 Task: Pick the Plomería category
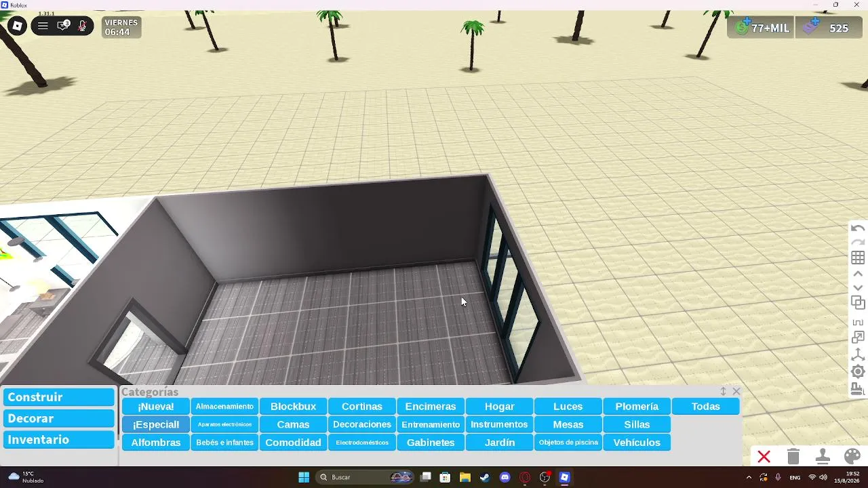[637, 407]
